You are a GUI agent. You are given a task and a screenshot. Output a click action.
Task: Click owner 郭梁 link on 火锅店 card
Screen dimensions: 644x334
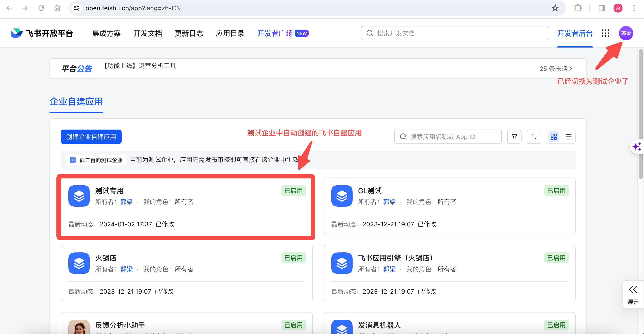tap(127, 269)
